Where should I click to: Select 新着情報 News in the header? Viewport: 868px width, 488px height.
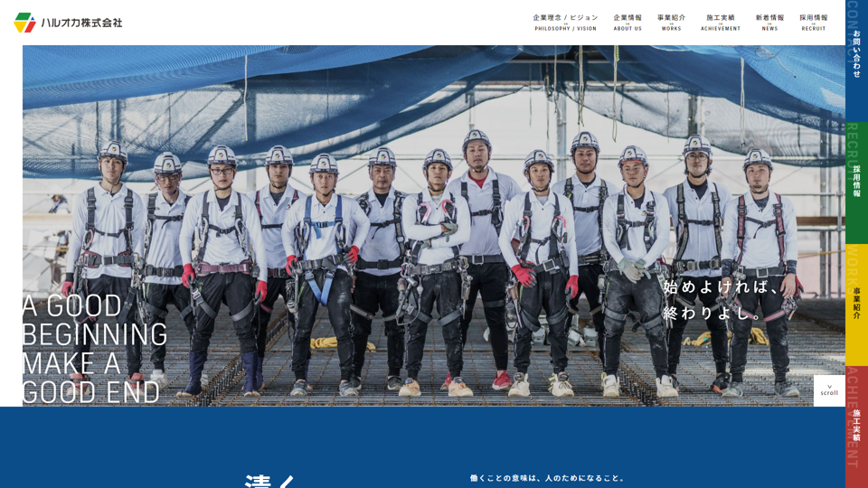(x=769, y=22)
